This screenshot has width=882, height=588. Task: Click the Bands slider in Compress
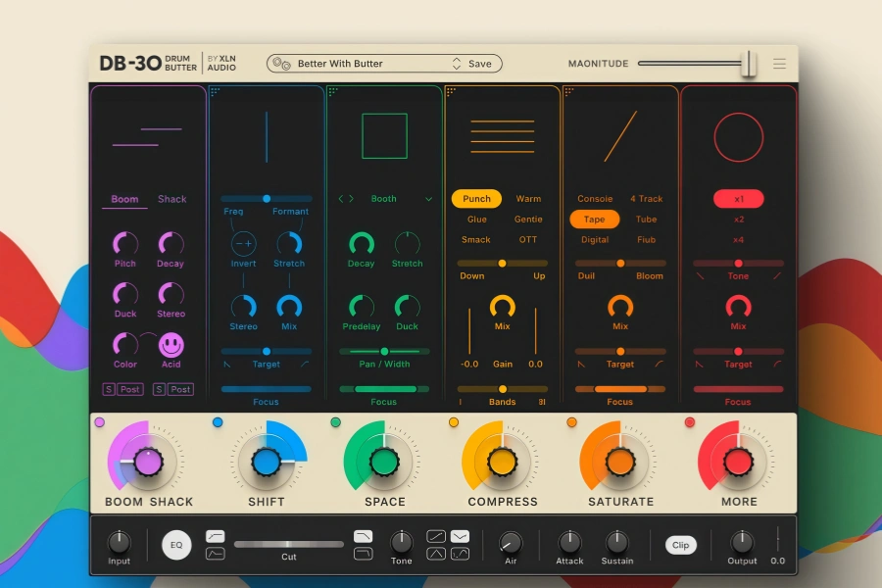coord(503,389)
